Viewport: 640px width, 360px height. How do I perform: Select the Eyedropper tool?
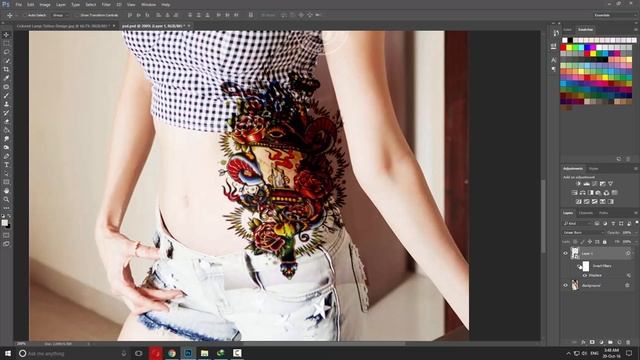pos(6,78)
